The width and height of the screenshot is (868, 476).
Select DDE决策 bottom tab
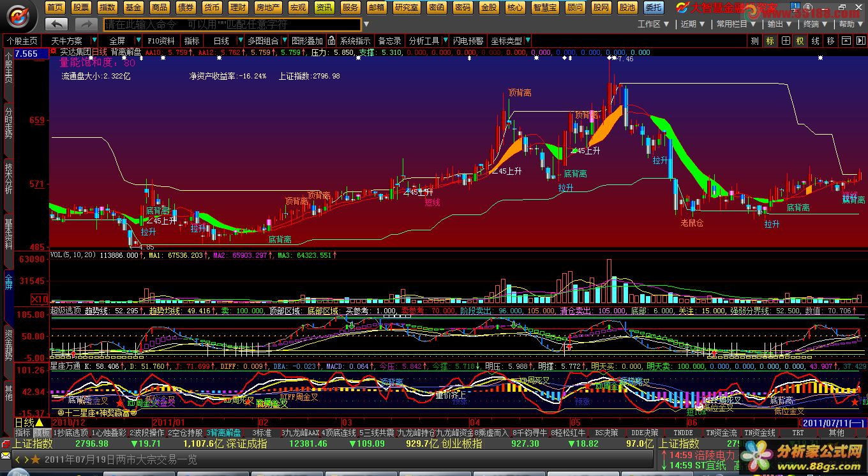pyautogui.click(x=645, y=433)
